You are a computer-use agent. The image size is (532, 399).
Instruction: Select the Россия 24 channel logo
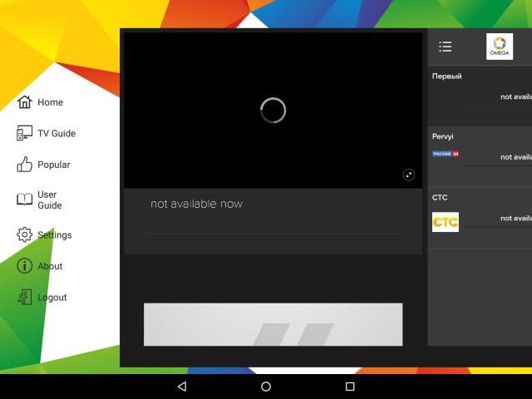[446, 154]
